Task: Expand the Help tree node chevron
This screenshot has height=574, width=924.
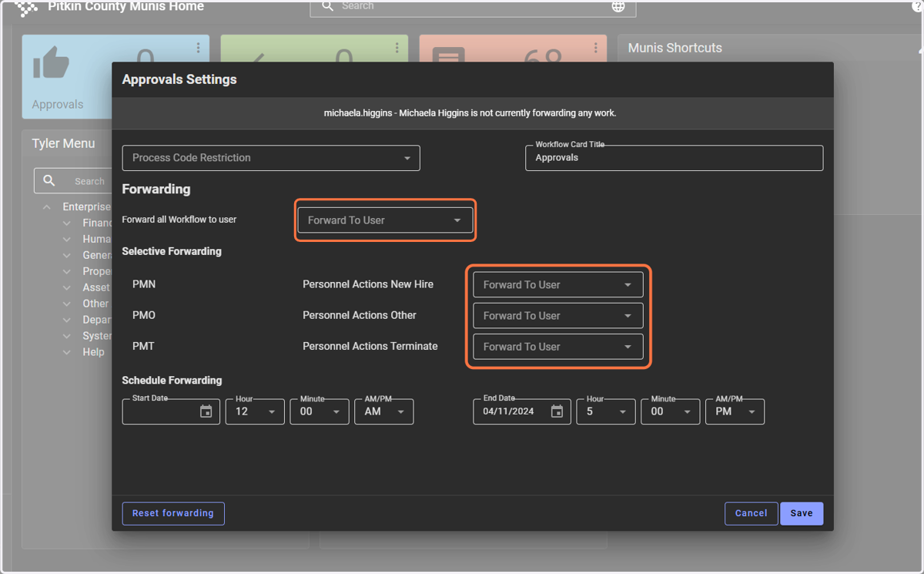Action: point(67,352)
